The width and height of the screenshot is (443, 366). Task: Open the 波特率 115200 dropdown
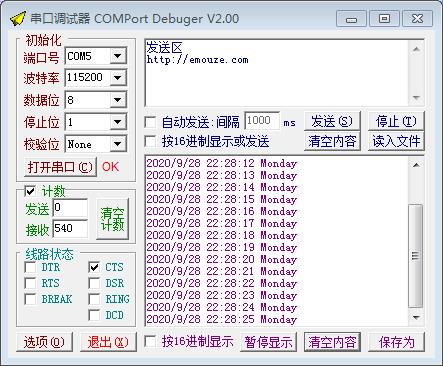118,78
